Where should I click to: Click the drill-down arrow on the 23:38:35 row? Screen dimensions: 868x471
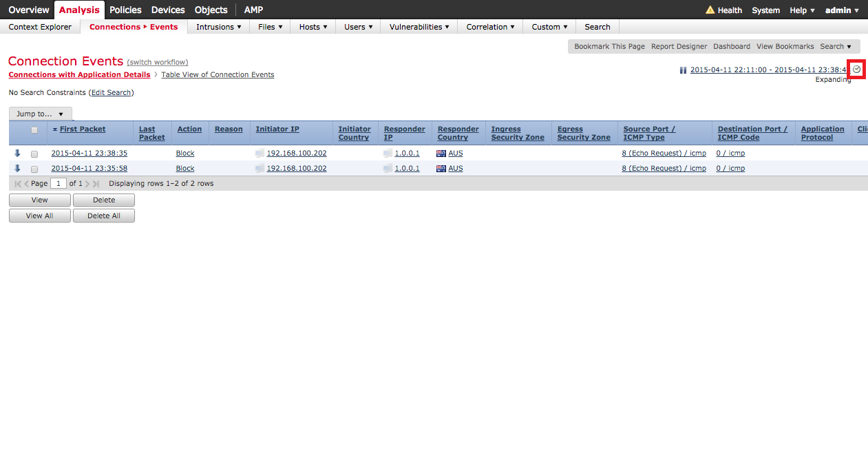pos(17,153)
